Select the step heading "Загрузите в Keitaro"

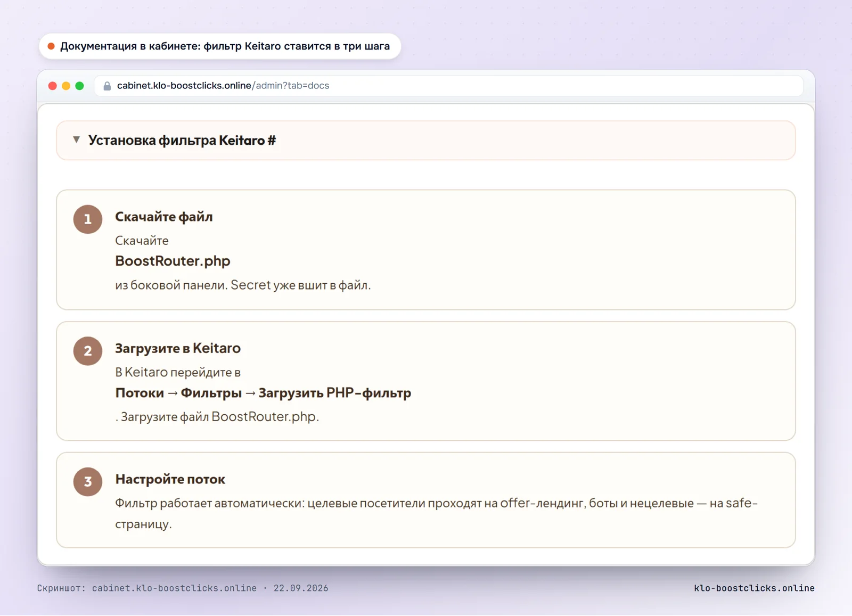[x=178, y=348]
